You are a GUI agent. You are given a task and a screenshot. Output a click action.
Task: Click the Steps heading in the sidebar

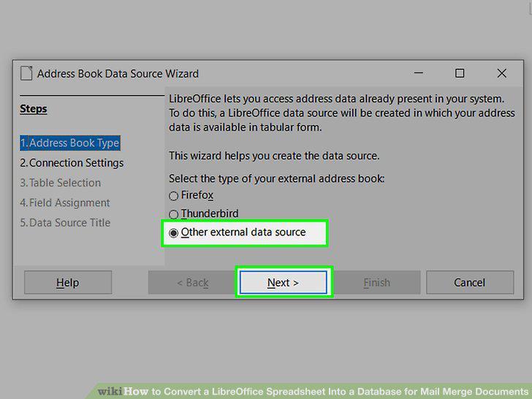point(34,109)
